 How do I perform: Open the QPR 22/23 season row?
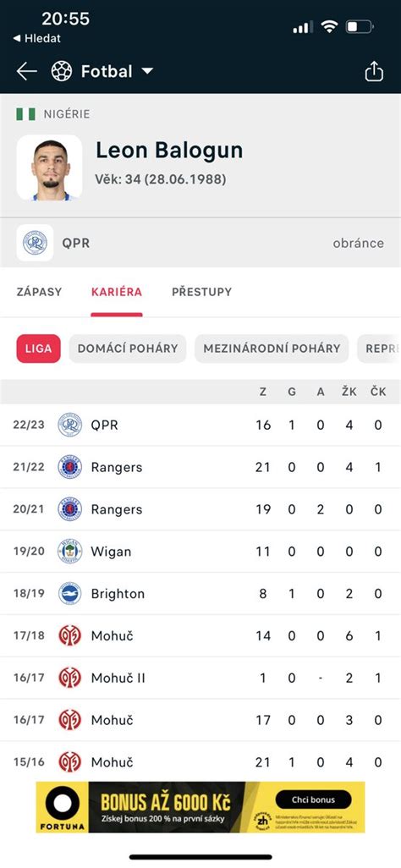[200, 426]
